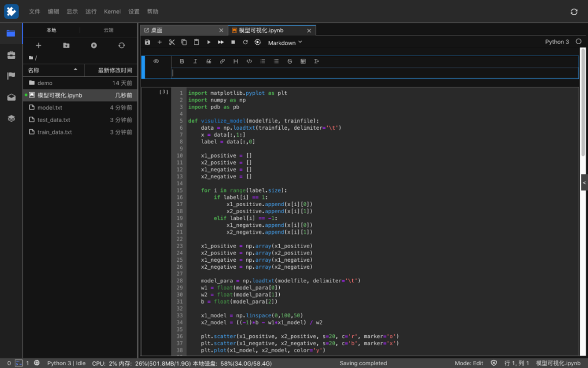The image size is (588, 368).
Task: Open the Kernel menu
Action: [112, 11]
